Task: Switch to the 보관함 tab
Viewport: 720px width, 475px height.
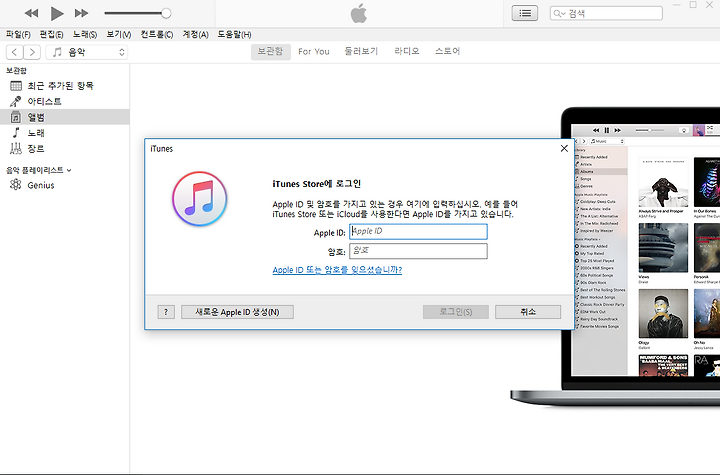Action: (x=270, y=51)
